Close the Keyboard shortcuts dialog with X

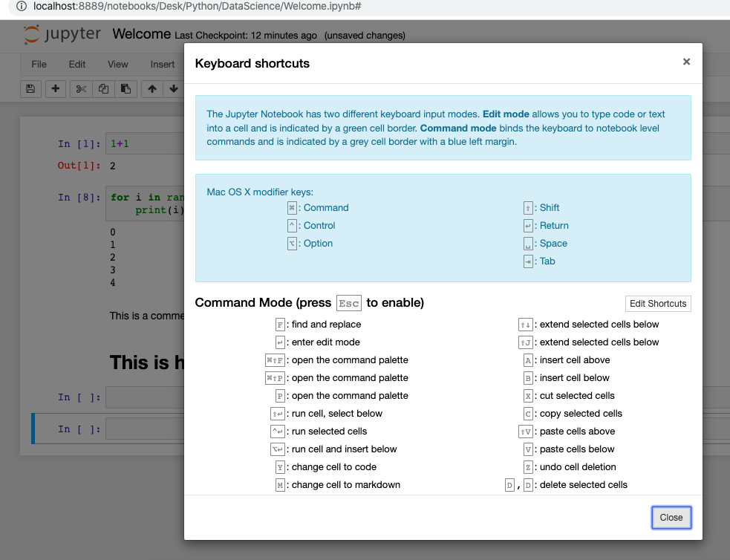(x=686, y=62)
